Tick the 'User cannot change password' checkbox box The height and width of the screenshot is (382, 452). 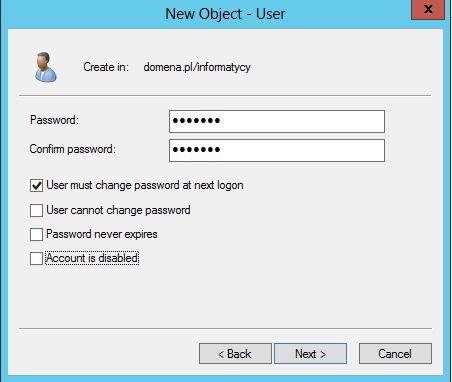[36, 210]
